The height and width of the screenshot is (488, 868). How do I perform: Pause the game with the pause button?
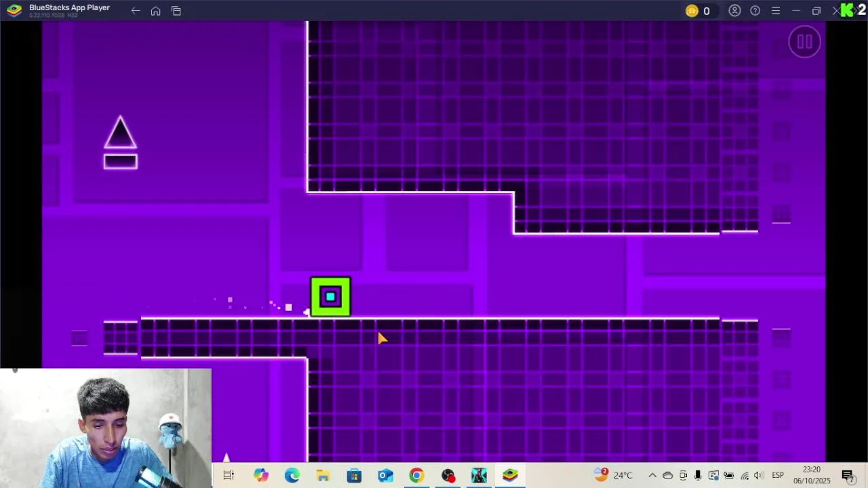805,42
